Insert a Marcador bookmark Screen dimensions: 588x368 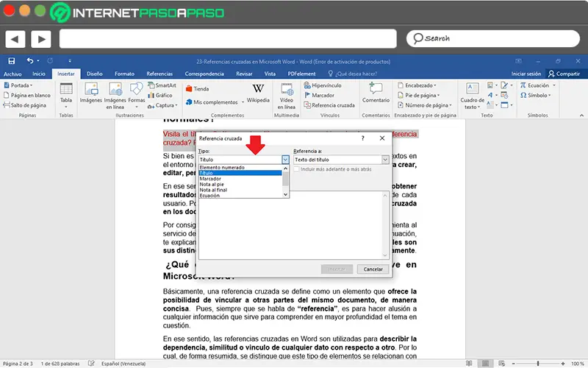tap(319, 96)
